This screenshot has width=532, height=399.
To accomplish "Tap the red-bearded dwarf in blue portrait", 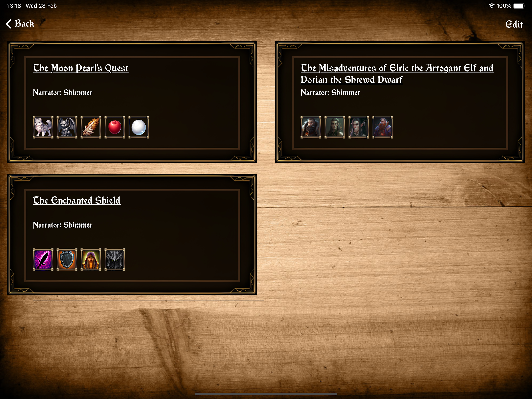I will pyautogui.click(x=382, y=127).
